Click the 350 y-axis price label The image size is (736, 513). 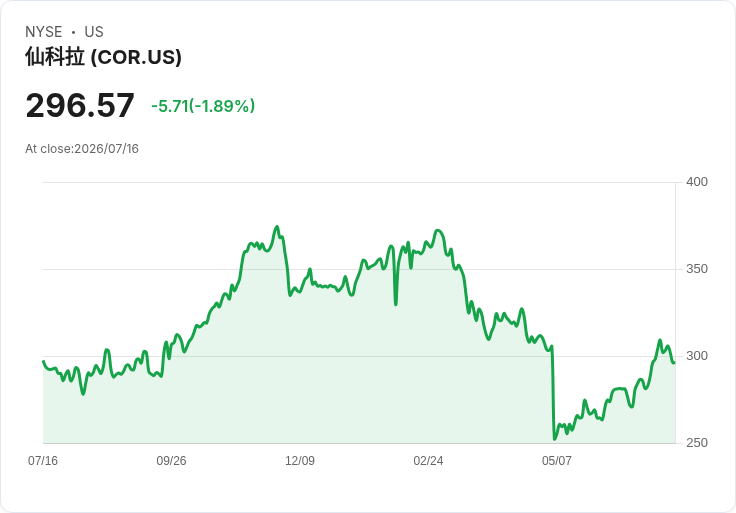697,269
